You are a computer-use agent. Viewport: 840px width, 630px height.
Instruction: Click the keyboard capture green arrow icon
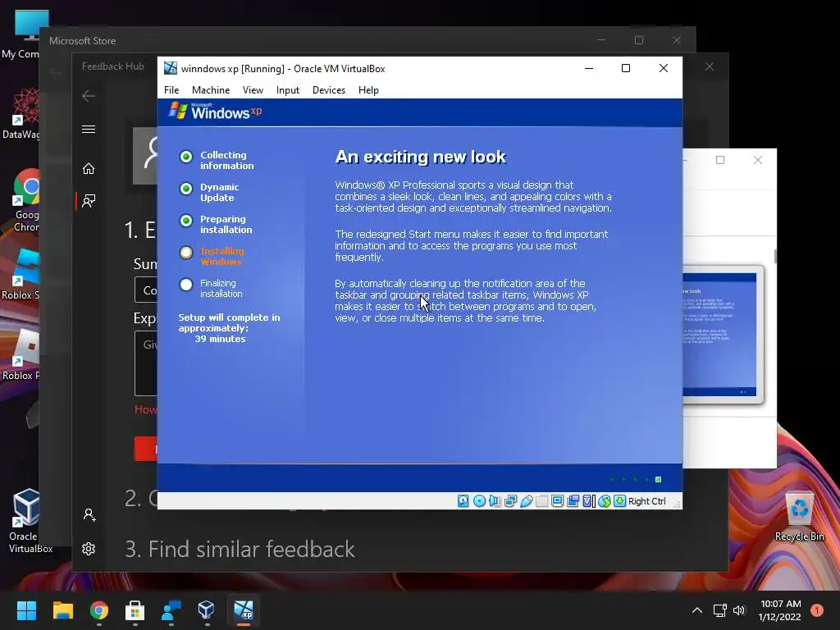pos(620,501)
